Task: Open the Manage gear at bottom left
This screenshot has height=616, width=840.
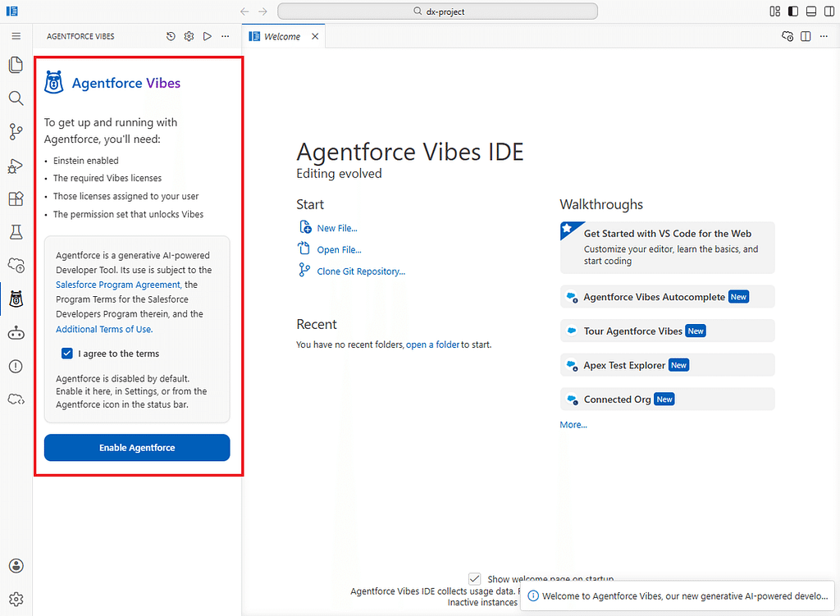Action: tap(16, 599)
